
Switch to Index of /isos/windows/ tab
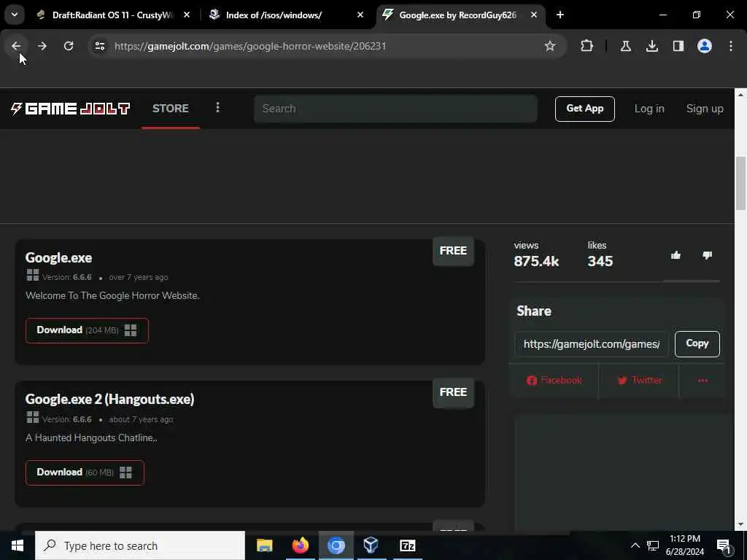coord(287,15)
